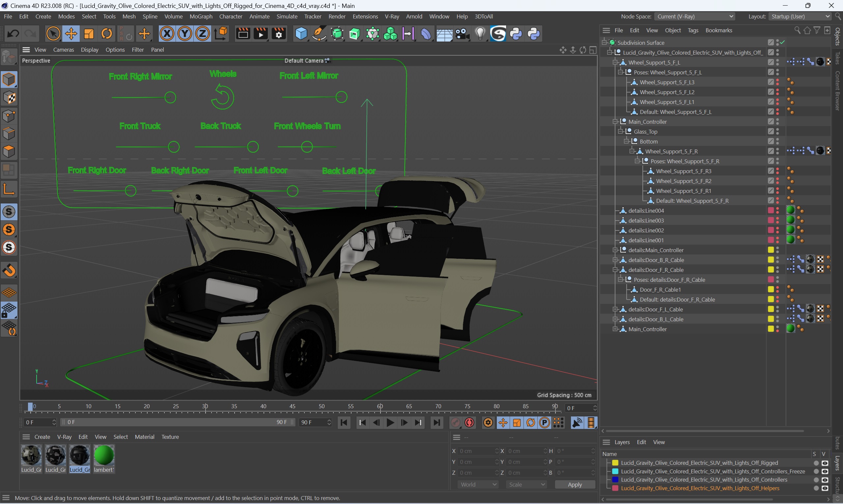Toggle Enable Snap magnet icon

[x=9, y=271]
